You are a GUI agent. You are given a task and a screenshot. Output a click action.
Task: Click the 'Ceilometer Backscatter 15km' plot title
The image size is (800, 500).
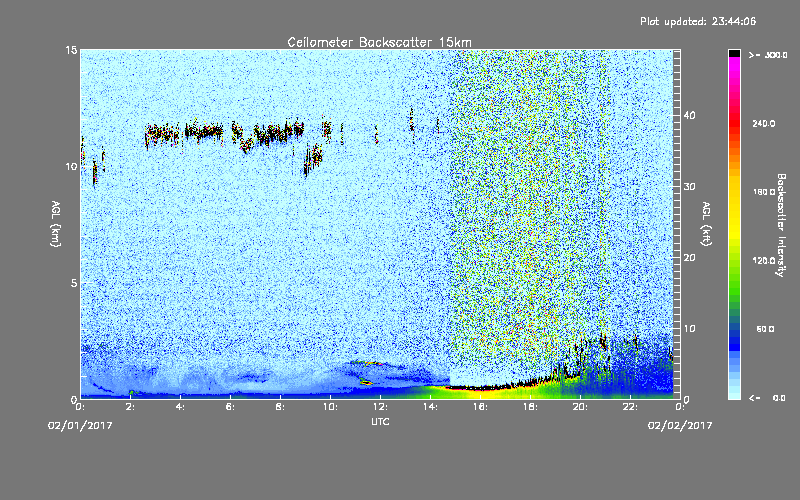[x=379, y=42]
